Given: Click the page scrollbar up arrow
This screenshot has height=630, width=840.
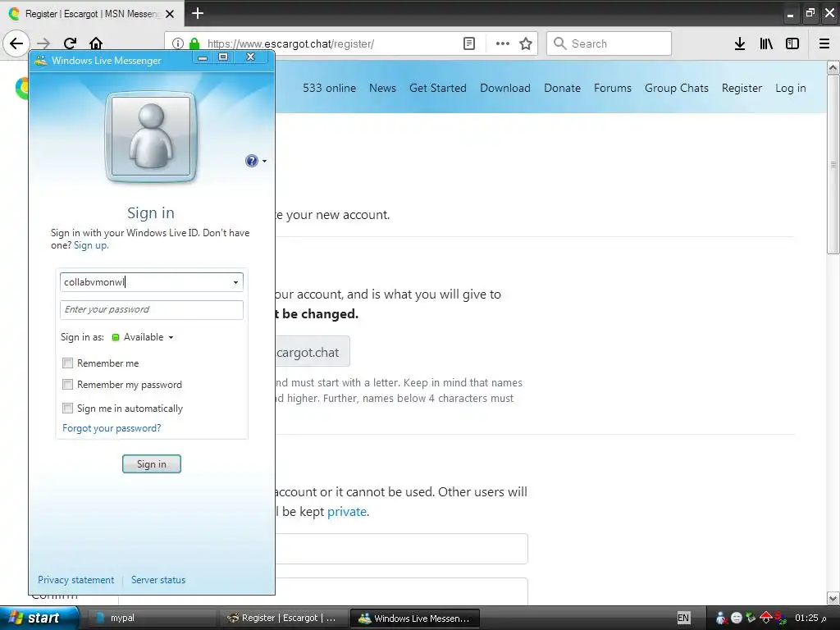Looking at the screenshot, I should 833,67.
